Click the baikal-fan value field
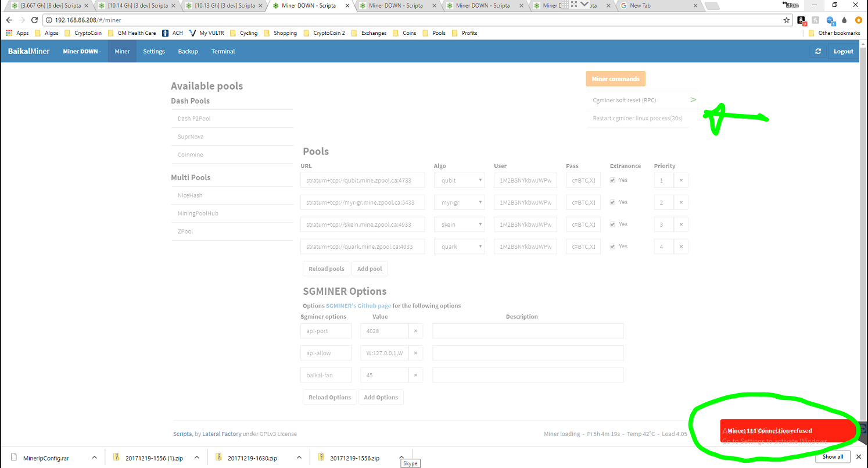 point(384,375)
